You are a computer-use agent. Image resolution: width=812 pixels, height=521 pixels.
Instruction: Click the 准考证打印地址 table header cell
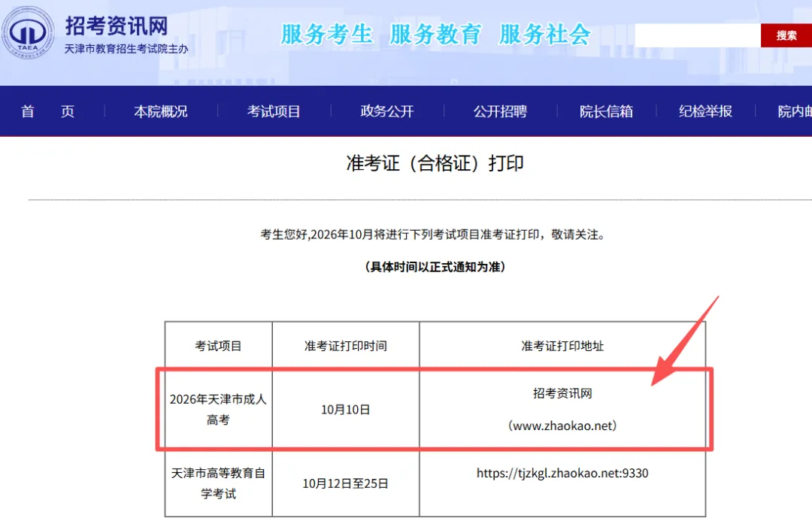(x=562, y=346)
